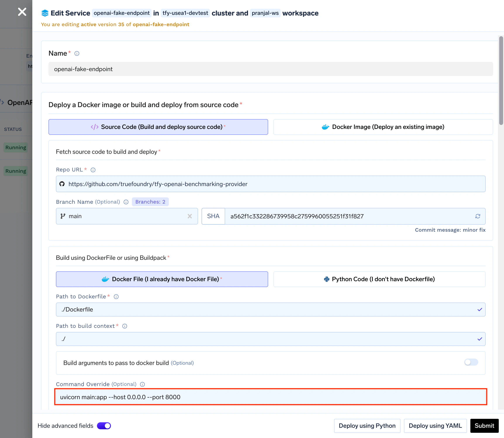Screen dimensions: 504x438
Task: Click the Python logo on the Python Code option
Action: pyautogui.click(x=326, y=279)
